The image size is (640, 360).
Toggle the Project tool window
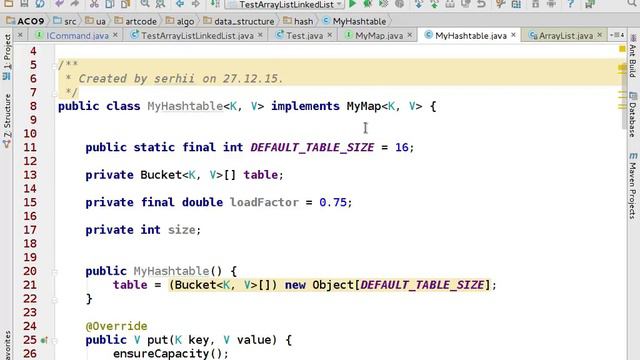(x=7, y=57)
